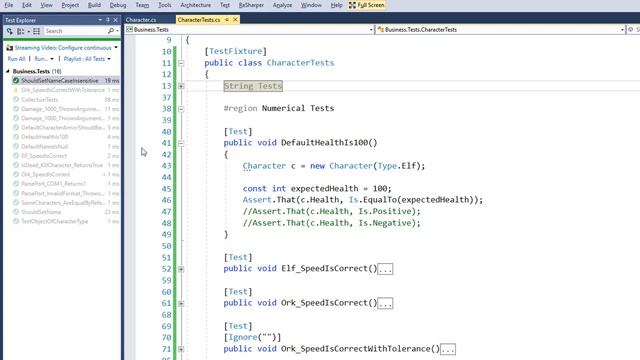Viewport: 640px width, 360px height.
Task: Expand Ork_SpeedIsCorrectWithTolerance method outline
Action: point(181,349)
